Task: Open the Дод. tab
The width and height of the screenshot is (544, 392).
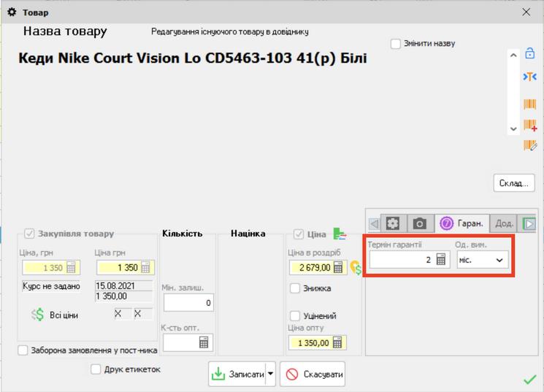Action: (504, 223)
